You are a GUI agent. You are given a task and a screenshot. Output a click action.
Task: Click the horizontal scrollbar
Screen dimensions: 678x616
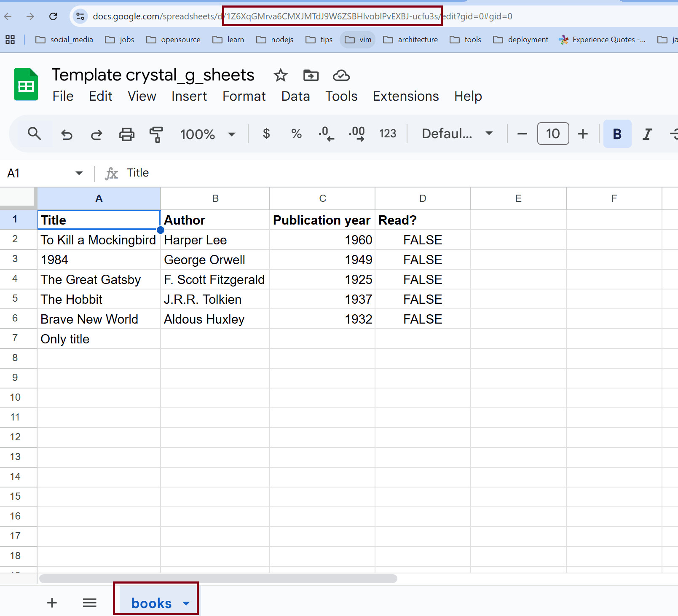tap(218, 579)
